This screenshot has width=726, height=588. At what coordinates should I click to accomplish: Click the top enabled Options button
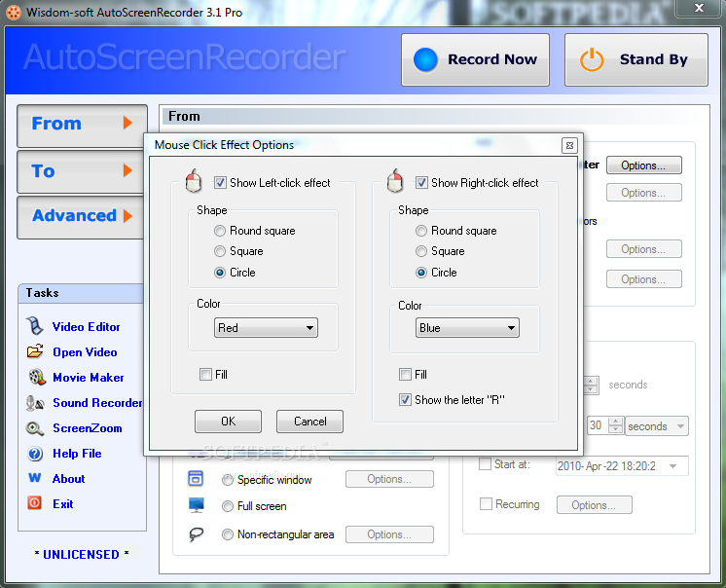[644, 165]
